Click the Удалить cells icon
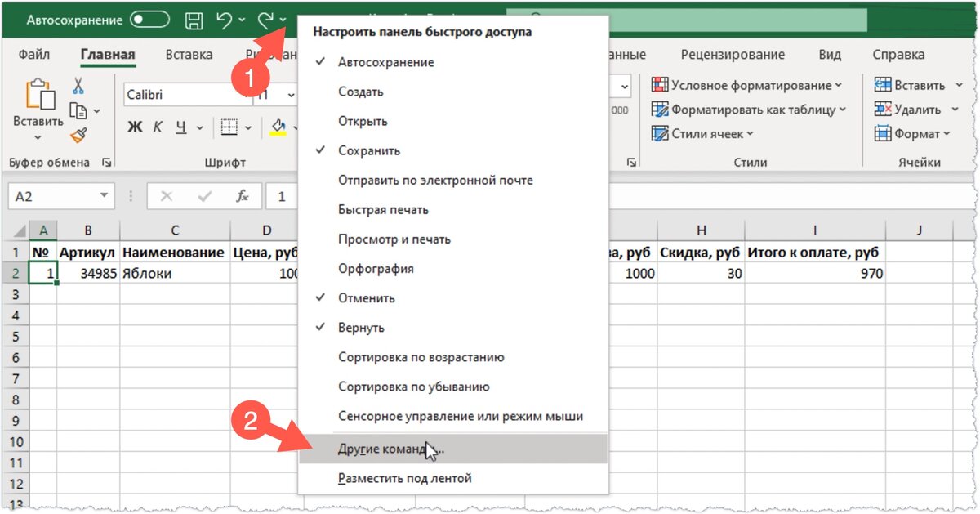Image resolution: width=980 pixels, height=514 pixels. (882, 110)
